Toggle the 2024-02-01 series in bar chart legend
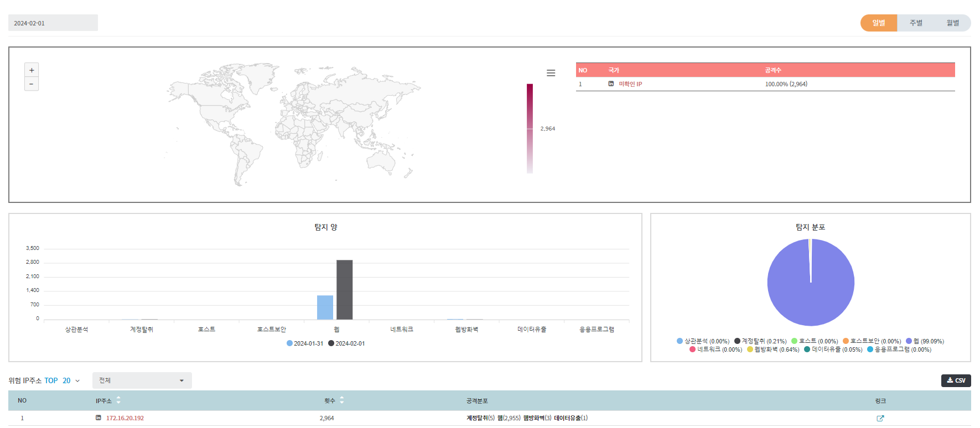 pos(346,343)
